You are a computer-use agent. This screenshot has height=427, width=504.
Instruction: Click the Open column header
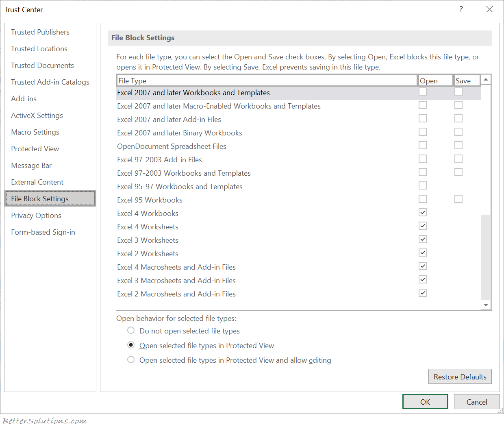point(436,81)
